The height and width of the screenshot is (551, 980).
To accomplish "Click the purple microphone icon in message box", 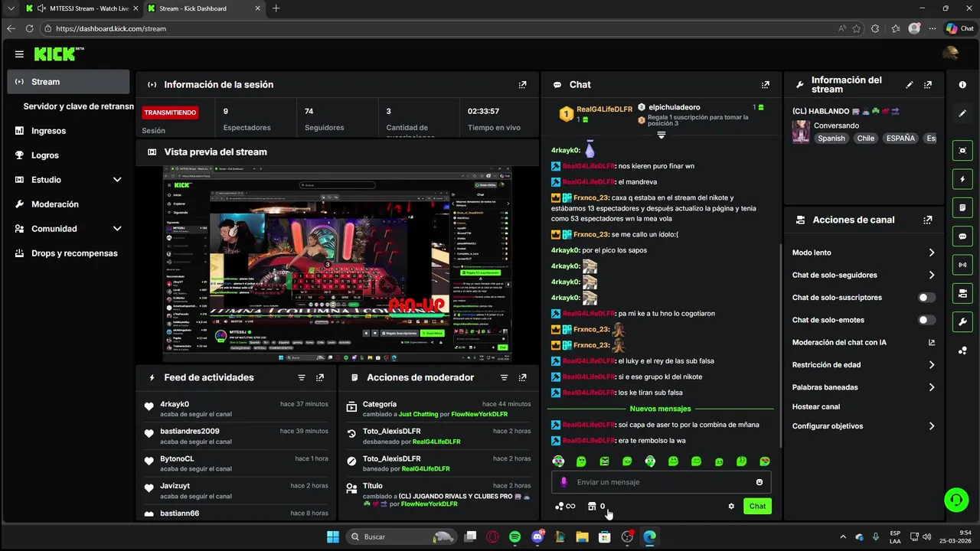I will (564, 482).
